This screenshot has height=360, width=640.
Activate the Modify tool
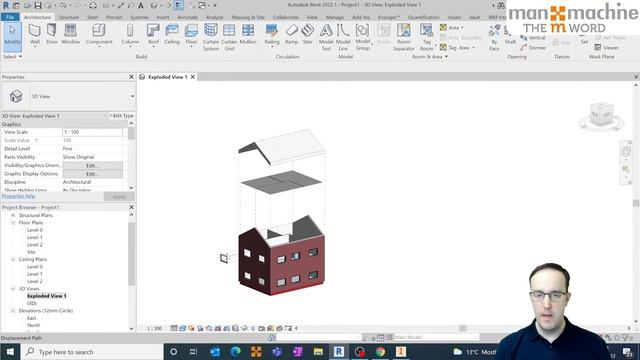coord(12,36)
